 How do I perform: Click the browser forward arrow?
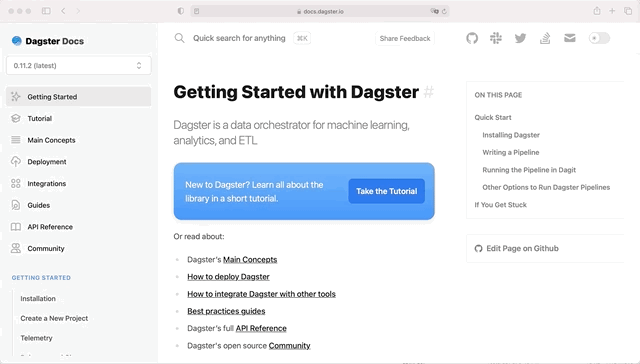[78, 11]
